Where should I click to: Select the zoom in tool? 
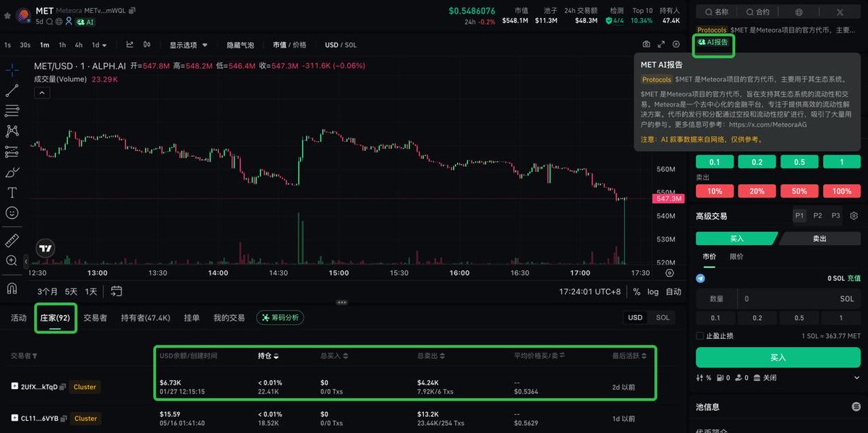pos(12,260)
